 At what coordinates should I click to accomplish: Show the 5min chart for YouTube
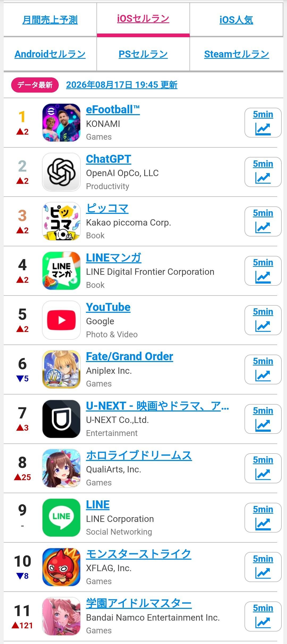[263, 320]
